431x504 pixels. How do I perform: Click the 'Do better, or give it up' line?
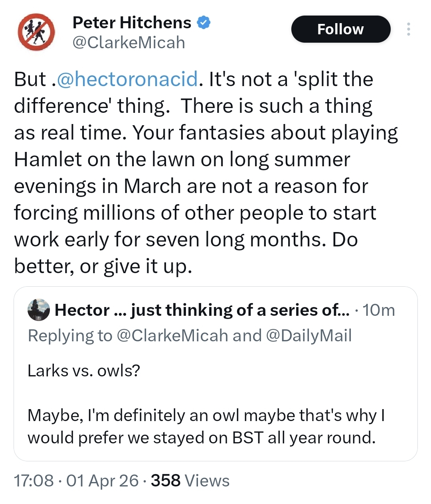103,266
